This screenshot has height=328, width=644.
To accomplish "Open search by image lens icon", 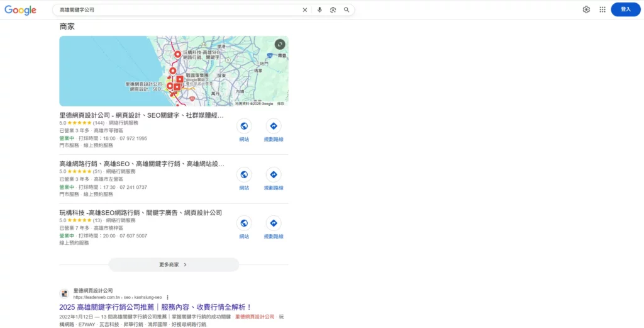I will pyautogui.click(x=333, y=10).
